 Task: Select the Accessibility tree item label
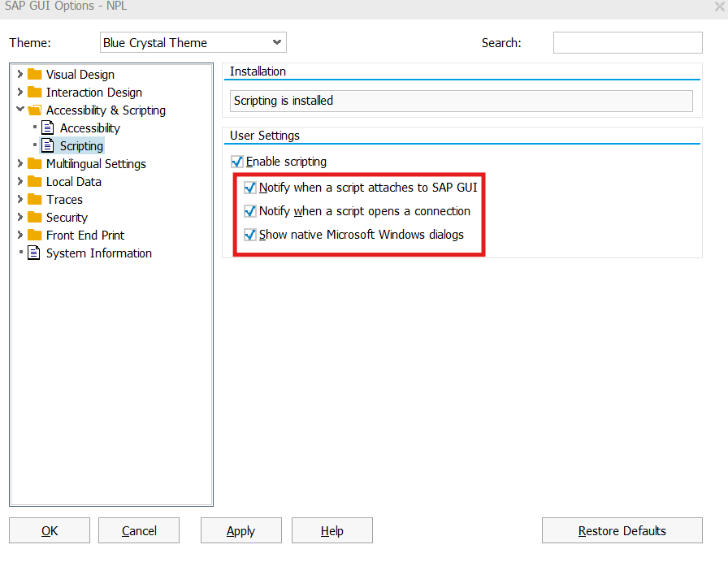tap(89, 128)
